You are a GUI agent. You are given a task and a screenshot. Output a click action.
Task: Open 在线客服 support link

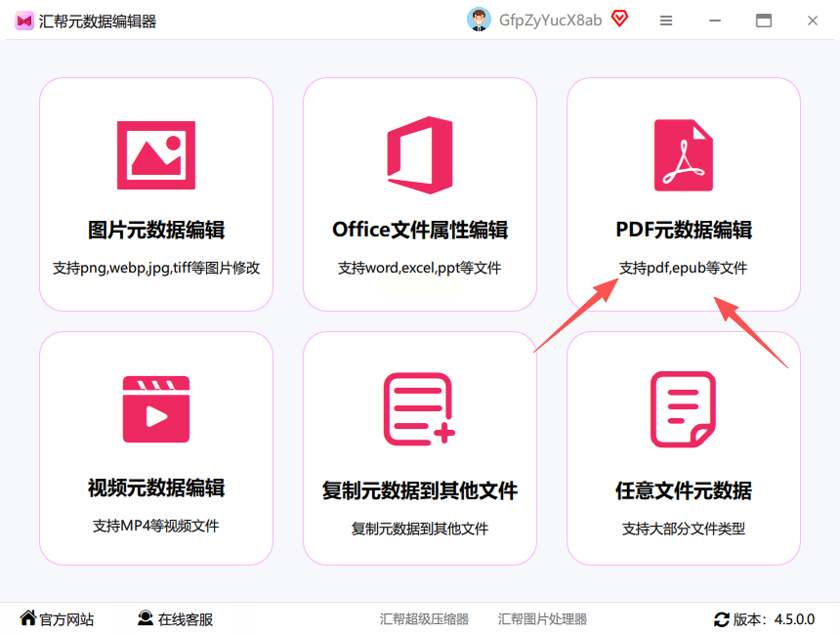click(x=186, y=619)
